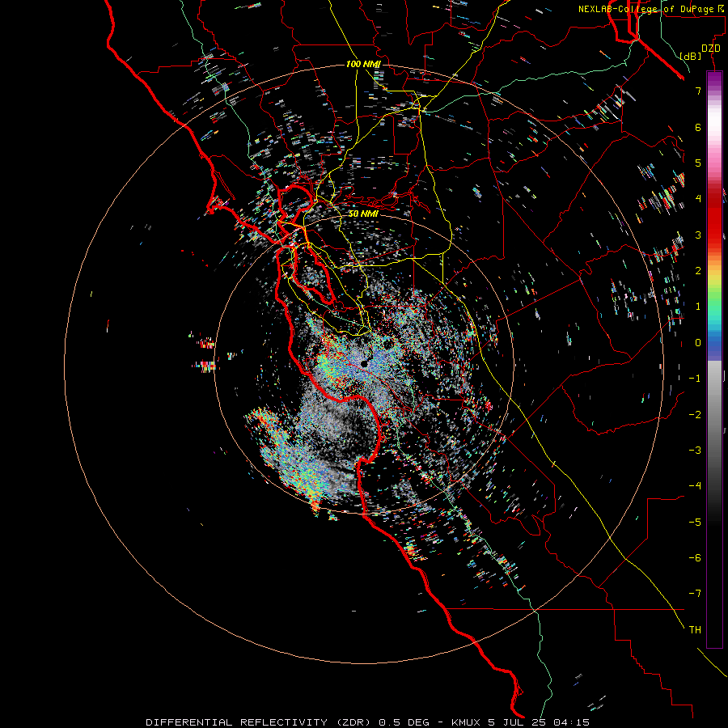Click the -3 value on the scale
Viewport: 728px width, 728px height.
[695, 451]
